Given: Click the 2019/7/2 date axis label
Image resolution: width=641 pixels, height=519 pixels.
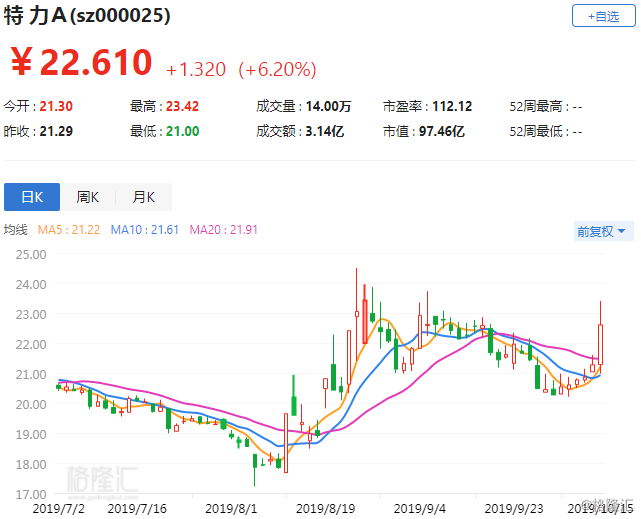Looking at the screenshot, I should tap(58, 509).
